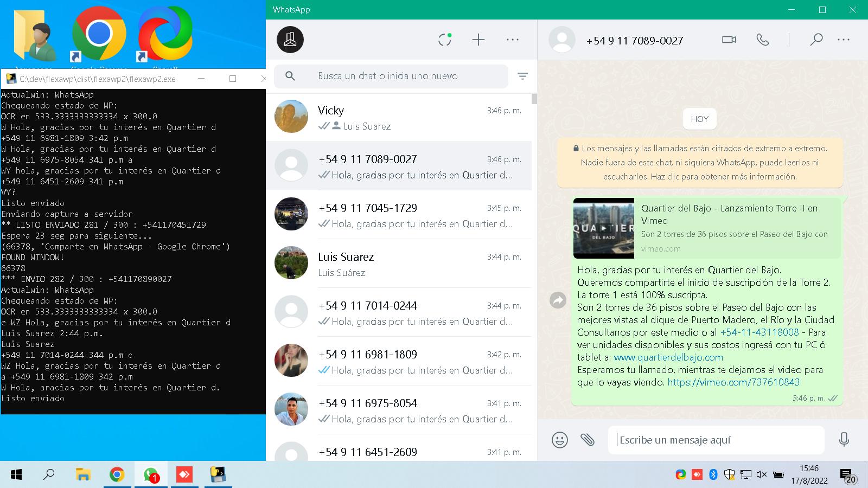The height and width of the screenshot is (488, 868).
Task: Forward the Quartier del Bajo message
Action: tap(558, 300)
